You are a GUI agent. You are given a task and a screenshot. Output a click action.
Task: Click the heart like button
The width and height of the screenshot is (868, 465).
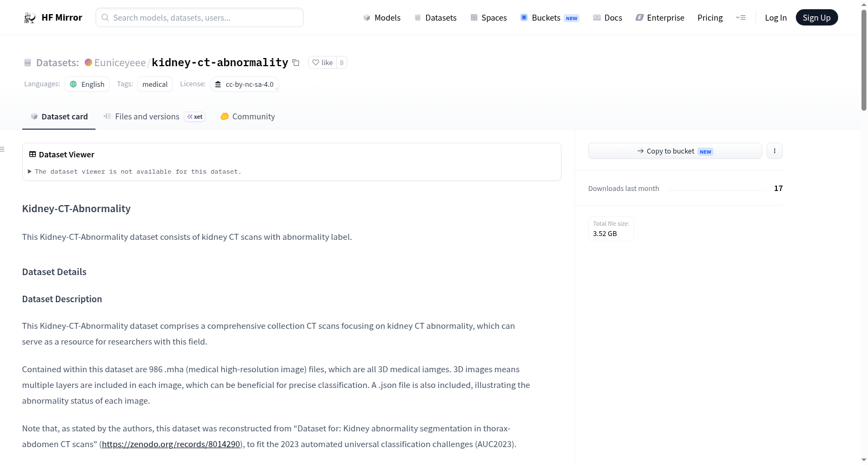322,62
